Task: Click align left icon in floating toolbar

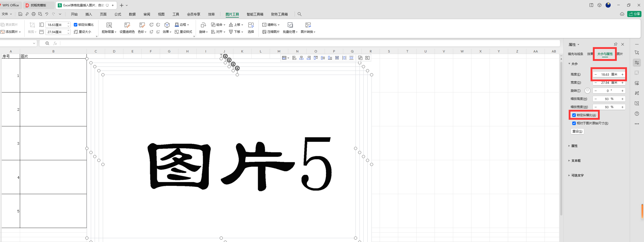Action: tap(294, 58)
